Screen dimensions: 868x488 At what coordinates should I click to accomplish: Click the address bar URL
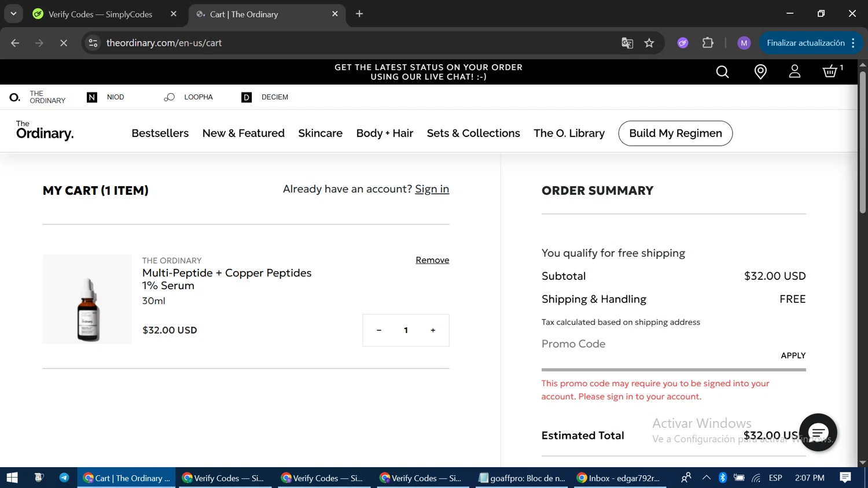point(164,43)
